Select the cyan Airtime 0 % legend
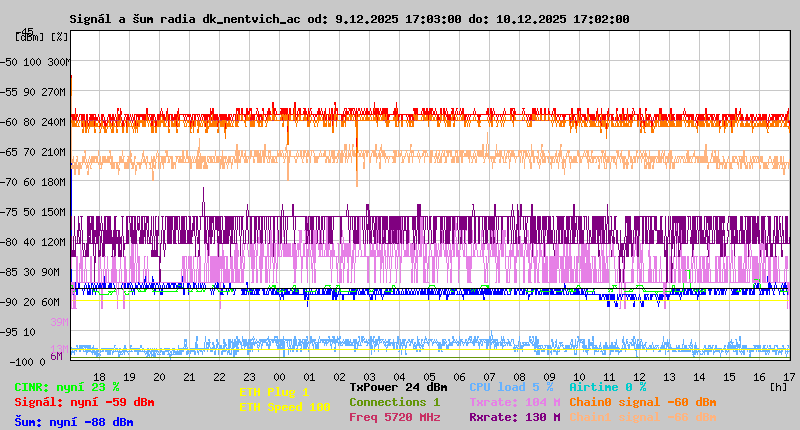The width and height of the screenshot is (800, 430). click(x=607, y=387)
